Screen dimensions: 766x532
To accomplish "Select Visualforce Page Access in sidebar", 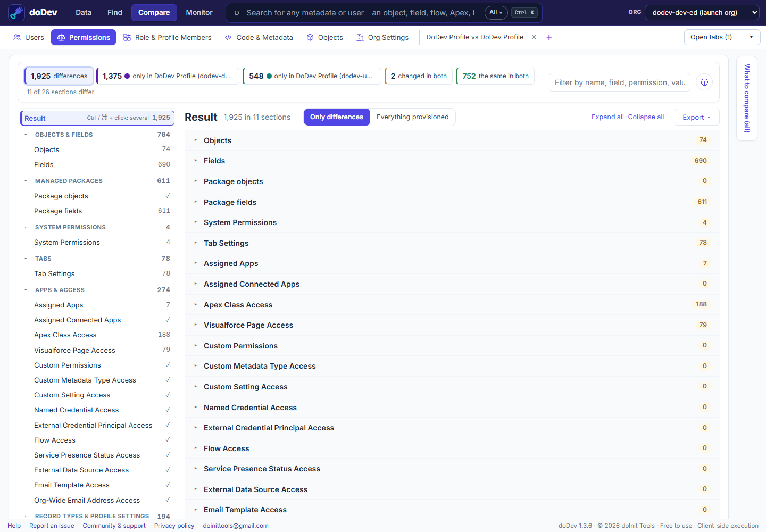I will pos(97,350).
